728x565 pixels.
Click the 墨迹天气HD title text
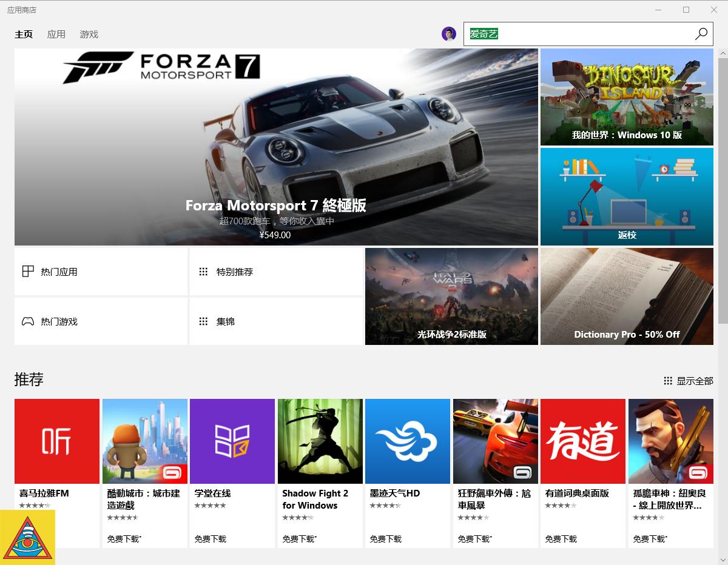click(395, 493)
